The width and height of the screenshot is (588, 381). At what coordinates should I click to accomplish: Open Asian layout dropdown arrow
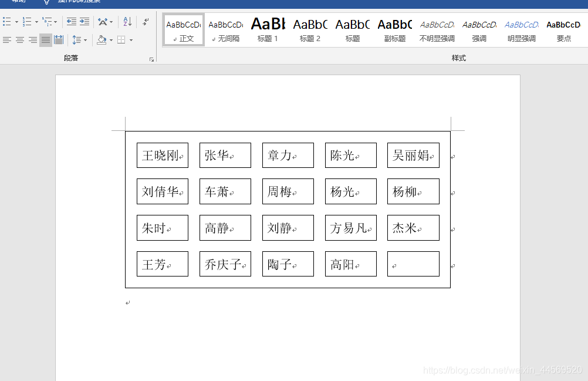[111, 22]
